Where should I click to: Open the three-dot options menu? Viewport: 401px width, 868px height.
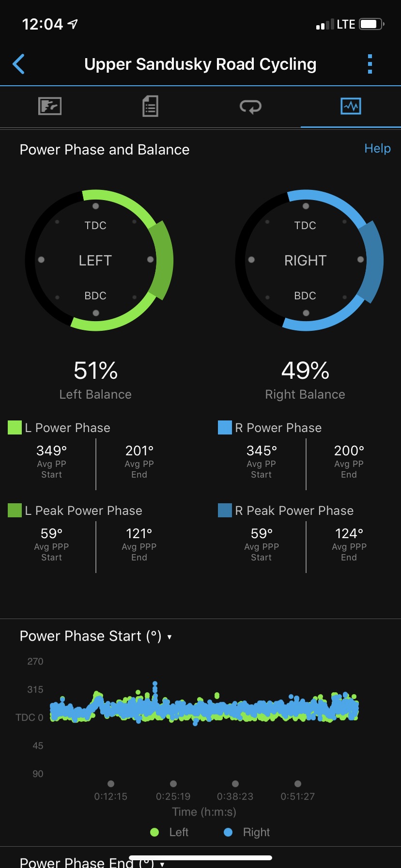click(370, 64)
